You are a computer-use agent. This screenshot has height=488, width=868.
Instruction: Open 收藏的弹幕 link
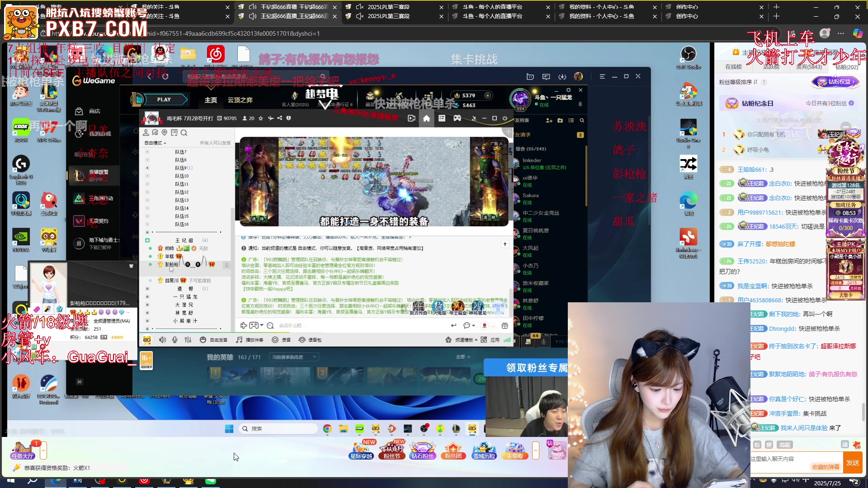click(x=826, y=467)
